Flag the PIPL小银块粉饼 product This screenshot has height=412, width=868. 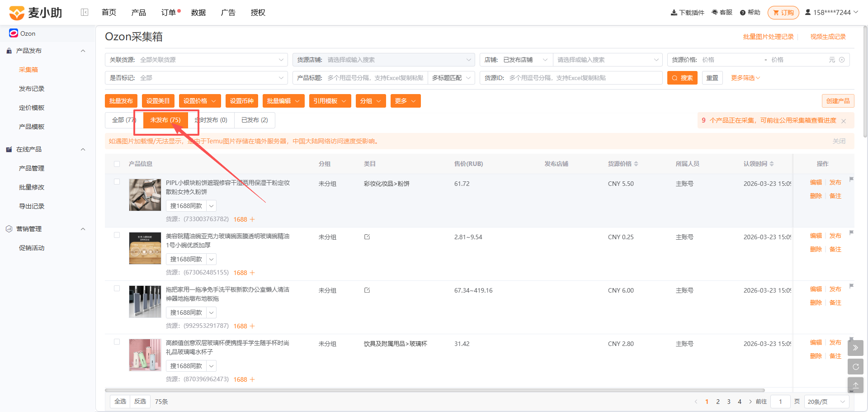coord(851,179)
